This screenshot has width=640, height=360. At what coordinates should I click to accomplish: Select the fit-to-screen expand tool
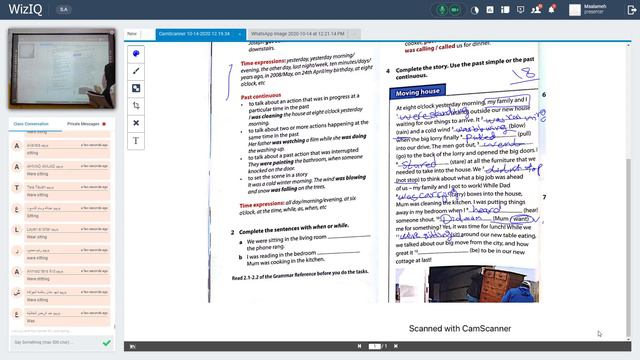tap(136, 88)
